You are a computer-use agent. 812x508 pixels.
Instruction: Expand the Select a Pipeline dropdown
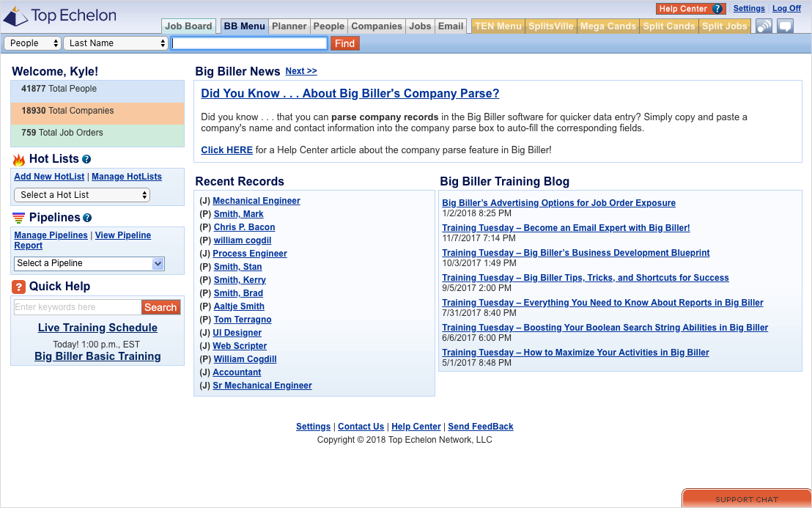89,263
